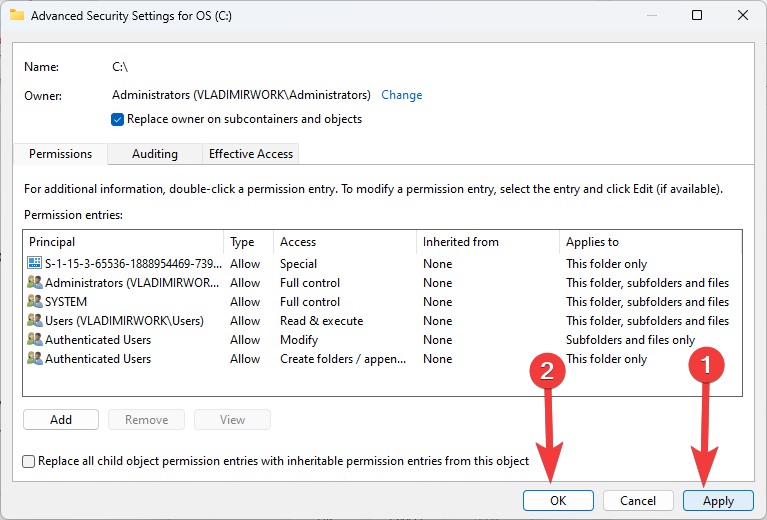
Task: Click the Apply button
Action: point(718,501)
